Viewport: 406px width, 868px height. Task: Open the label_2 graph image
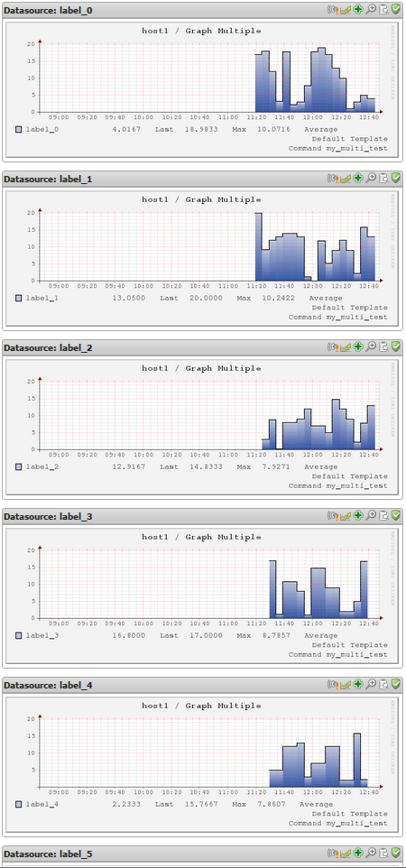[203, 427]
